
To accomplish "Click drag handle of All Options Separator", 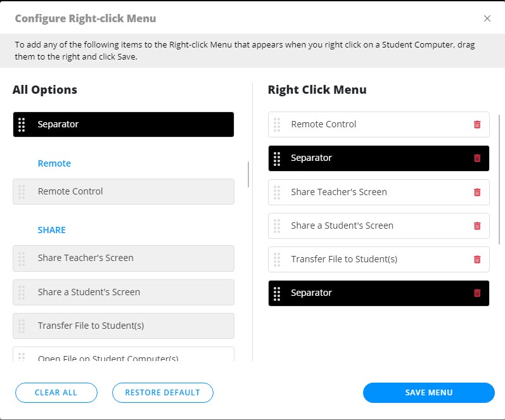I will coord(22,125).
